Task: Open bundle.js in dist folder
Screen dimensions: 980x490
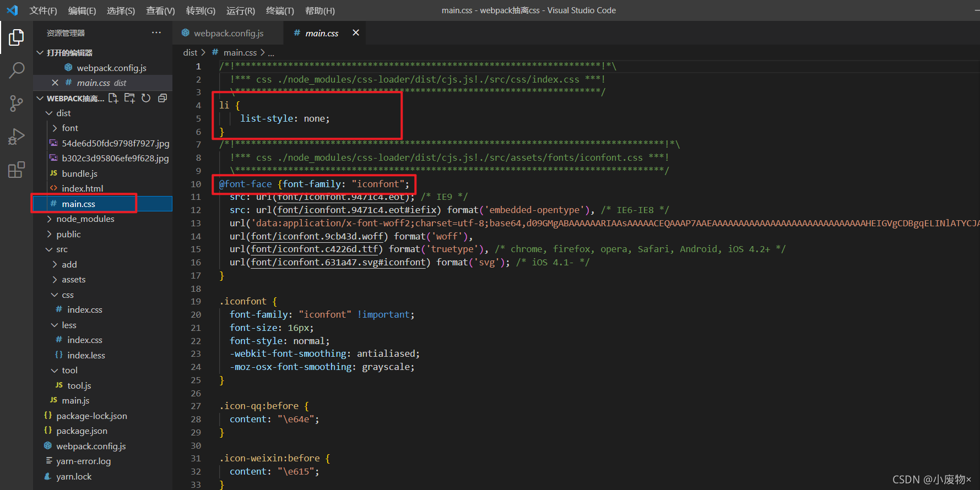Action: (x=102, y=173)
